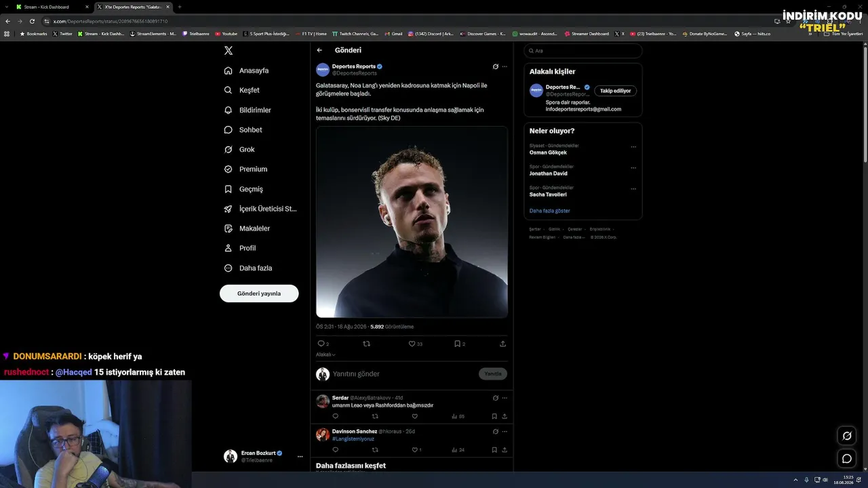This screenshot has height=488, width=868.
Task: Open options for the Osman Gökçek trend
Action: (x=633, y=146)
